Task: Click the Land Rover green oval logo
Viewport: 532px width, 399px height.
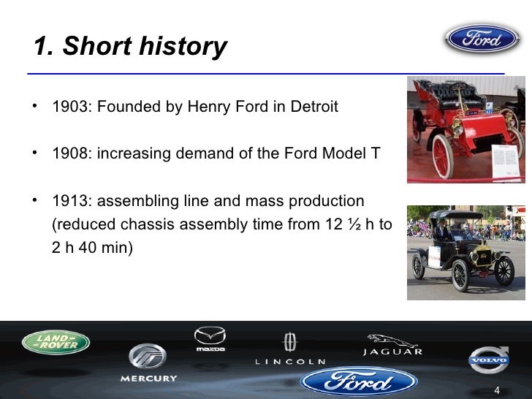Action: click(x=56, y=342)
